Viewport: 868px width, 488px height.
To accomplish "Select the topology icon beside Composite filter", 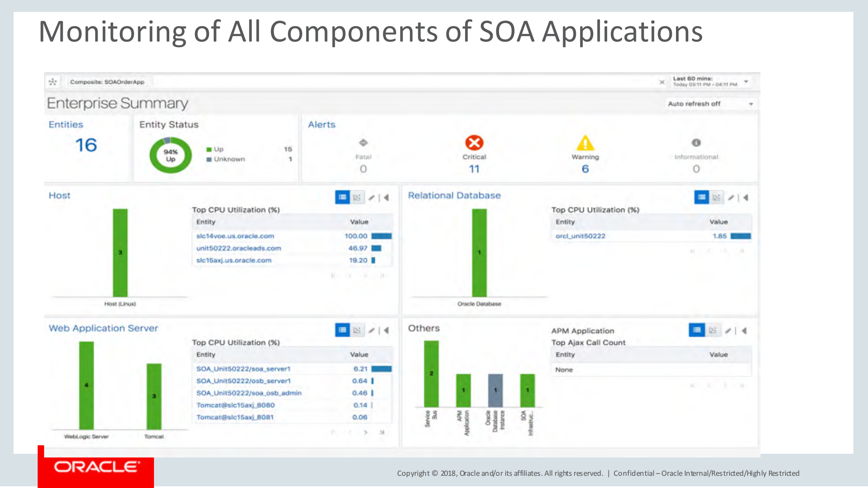I will click(53, 81).
